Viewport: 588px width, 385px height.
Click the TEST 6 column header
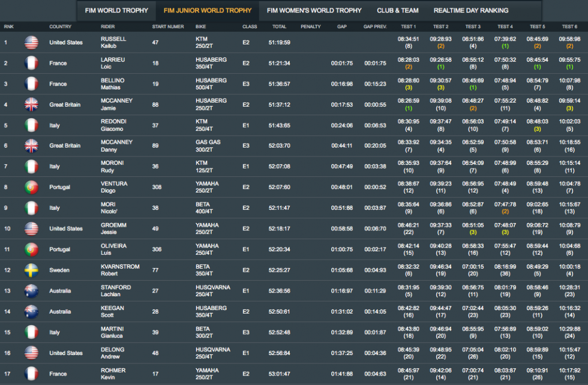tap(569, 26)
